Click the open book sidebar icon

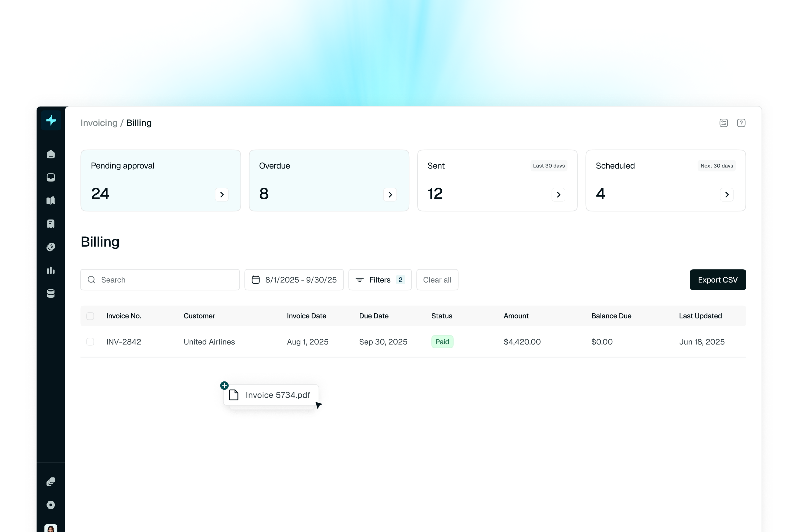tap(51, 200)
